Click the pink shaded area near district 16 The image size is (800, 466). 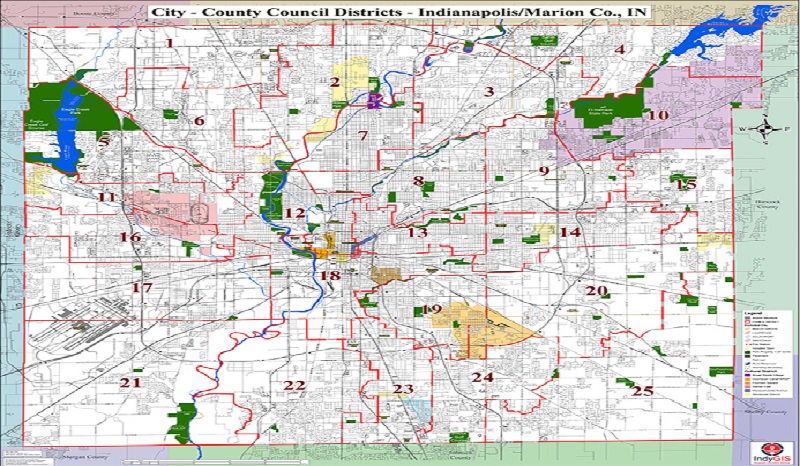[170, 210]
